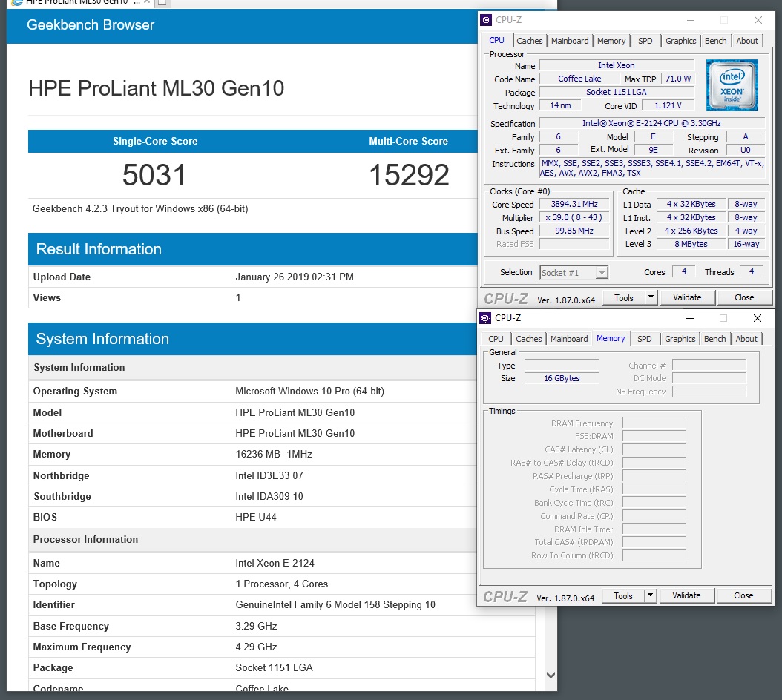Click the Level 3 cache value 8 MBytes
The width and height of the screenshot is (782, 700).
click(x=691, y=244)
